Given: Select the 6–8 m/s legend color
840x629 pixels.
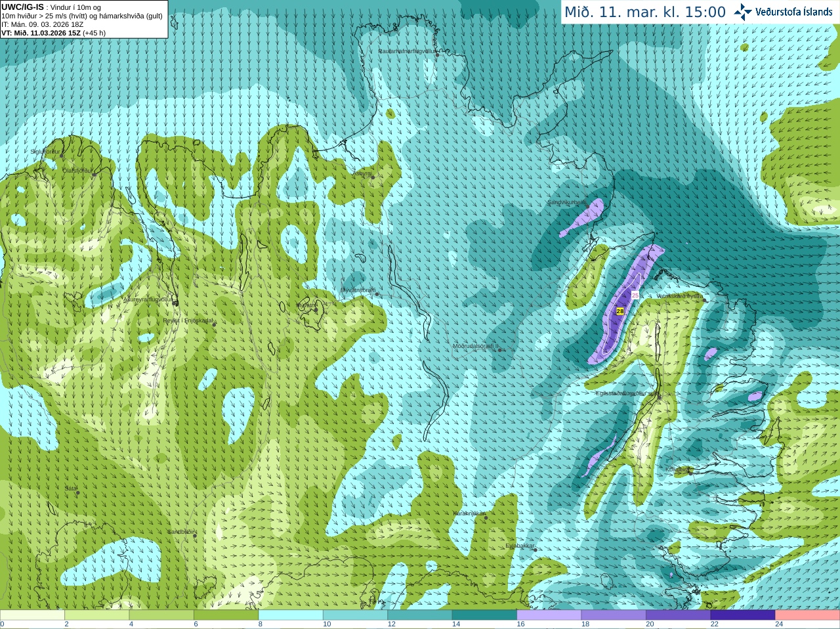Looking at the screenshot, I should click(226, 615).
